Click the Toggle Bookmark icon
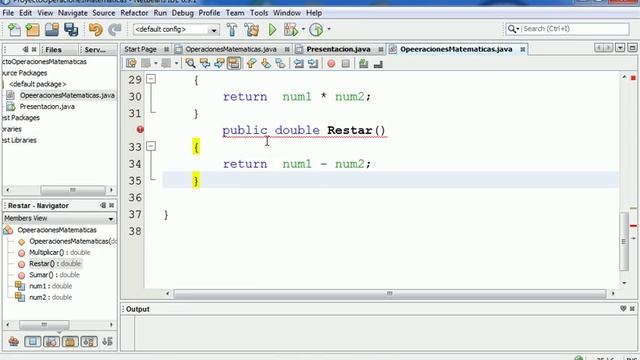The height and width of the screenshot is (360, 640). click(280, 63)
